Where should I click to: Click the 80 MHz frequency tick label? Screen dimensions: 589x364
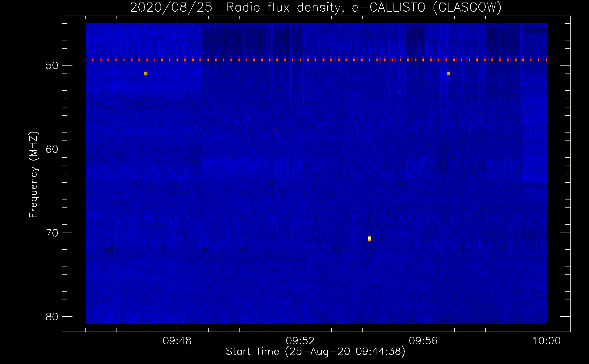pyautogui.click(x=52, y=317)
